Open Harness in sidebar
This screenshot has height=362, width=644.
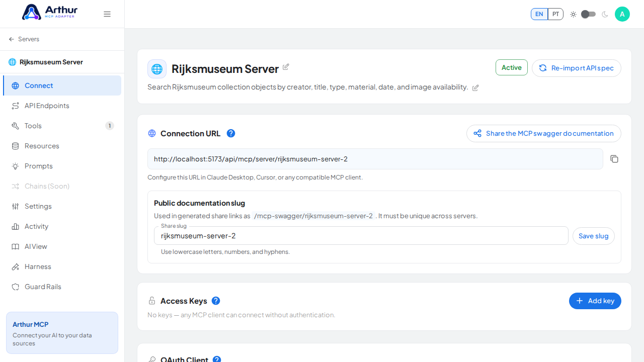(x=62, y=266)
